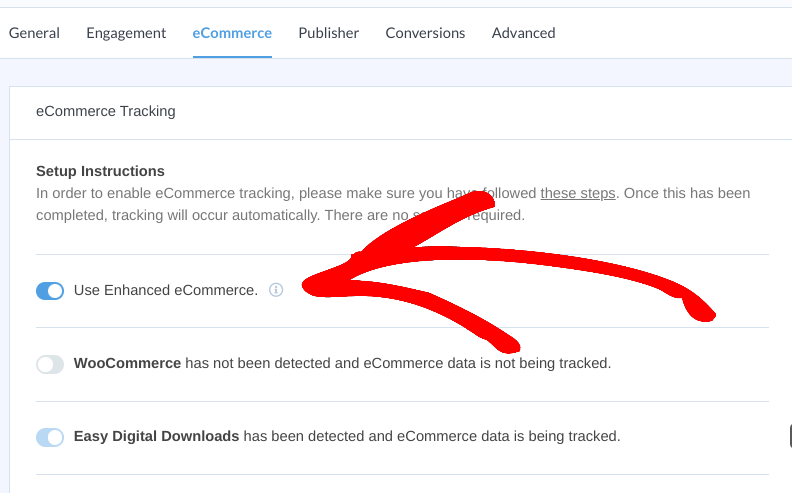Click the eCommerce Tracking panel header
The image size is (792, 493).
[x=401, y=112]
